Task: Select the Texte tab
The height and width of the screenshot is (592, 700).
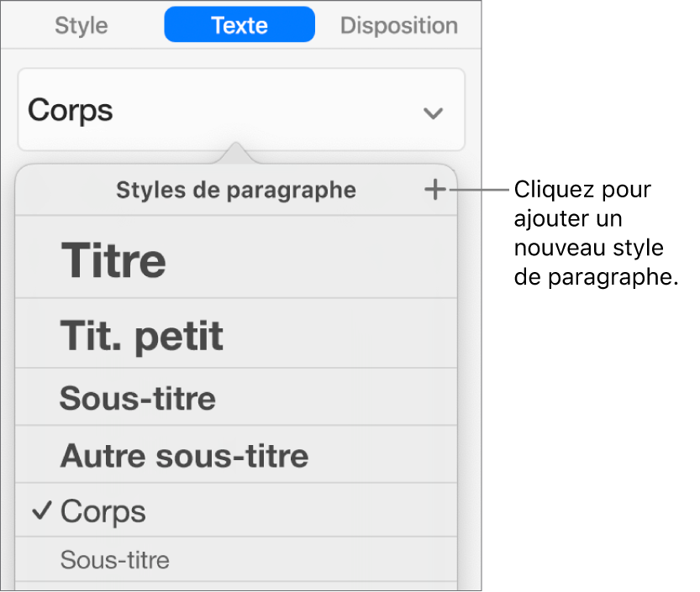Action: [239, 24]
